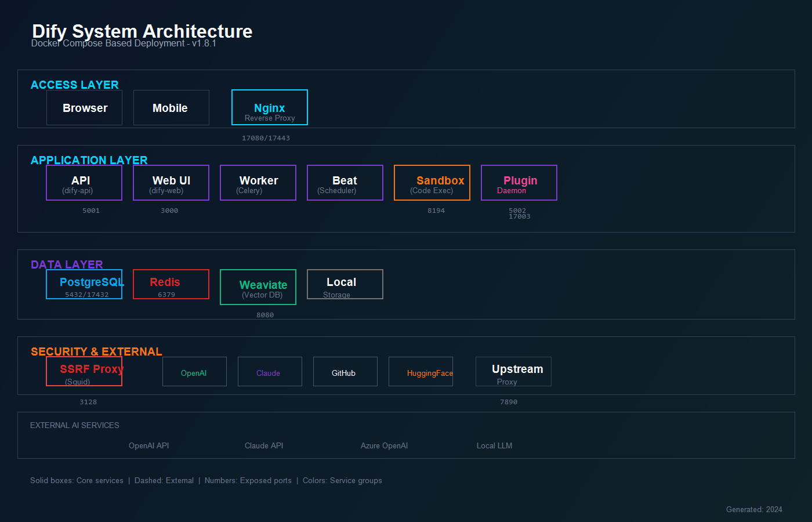
Task: Select the Plugin Daemon service
Action: [519, 182]
